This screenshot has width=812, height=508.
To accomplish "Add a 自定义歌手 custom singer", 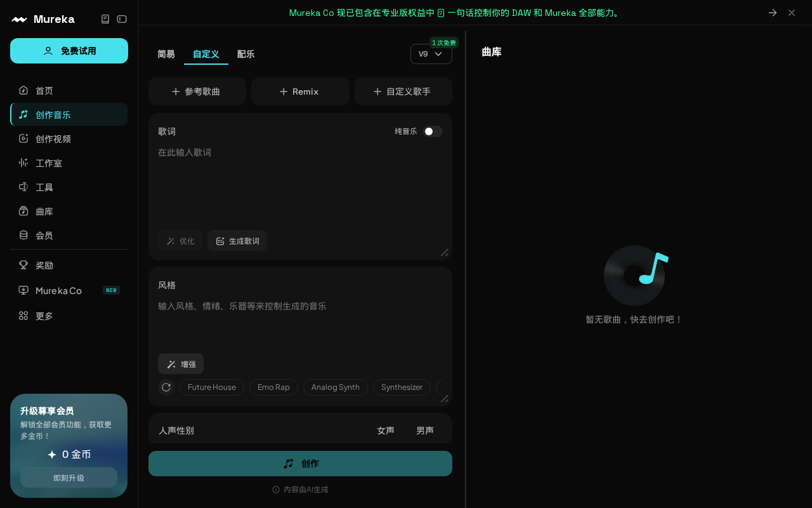I will (x=403, y=91).
